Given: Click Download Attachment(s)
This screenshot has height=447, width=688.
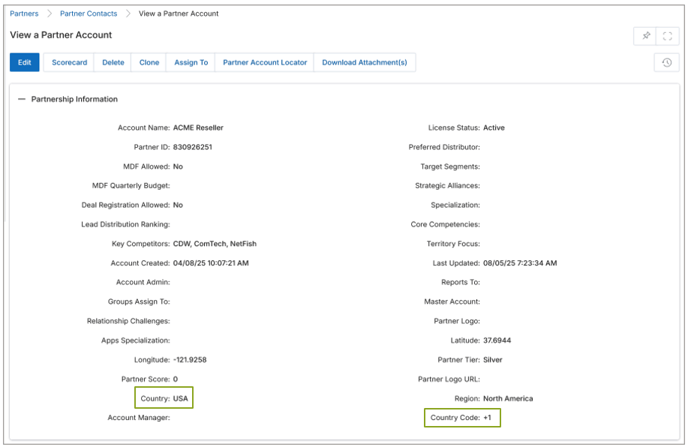Looking at the screenshot, I should click(x=364, y=62).
